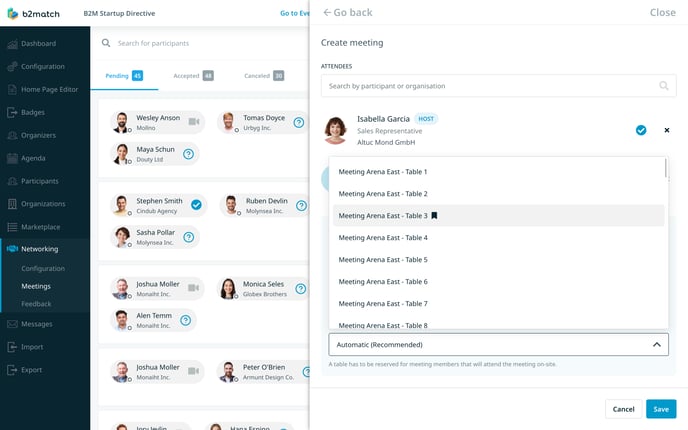This screenshot has height=430, width=688.
Task: Click question mark status on Tomas Doyce
Action: pos(299,122)
